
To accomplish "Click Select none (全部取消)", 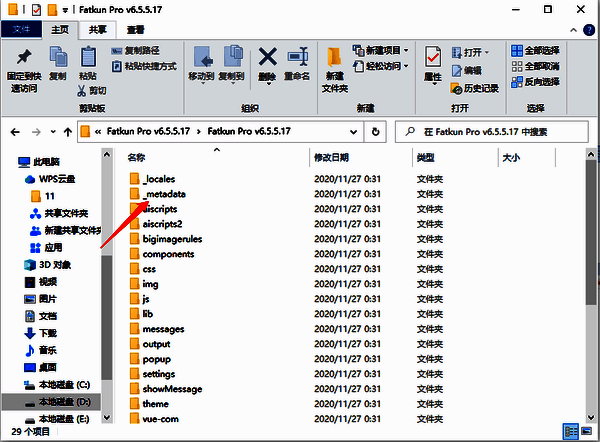I will click(x=535, y=66).
